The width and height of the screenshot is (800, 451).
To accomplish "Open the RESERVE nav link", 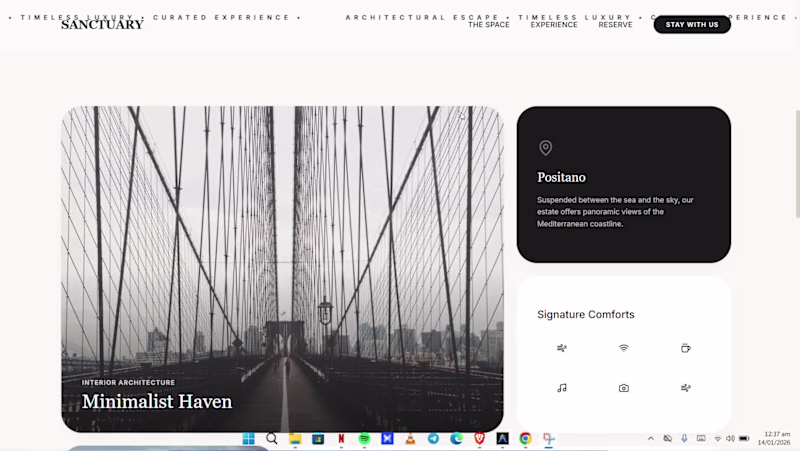I will click(x=615, y=24).
